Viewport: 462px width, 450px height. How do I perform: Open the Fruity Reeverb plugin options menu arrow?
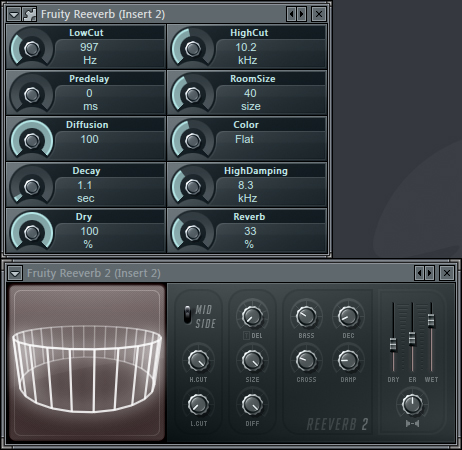(14, 15)
